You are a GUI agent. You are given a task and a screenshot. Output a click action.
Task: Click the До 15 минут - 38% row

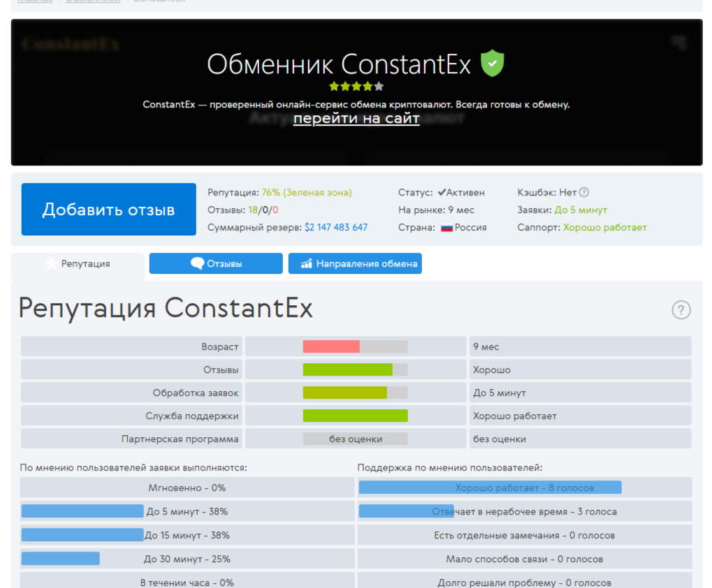pos(187,535)
